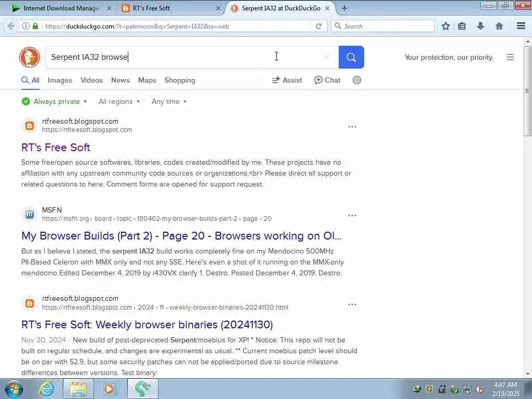Click the Serpent browser taskbar icon

[x=142, y=389]
